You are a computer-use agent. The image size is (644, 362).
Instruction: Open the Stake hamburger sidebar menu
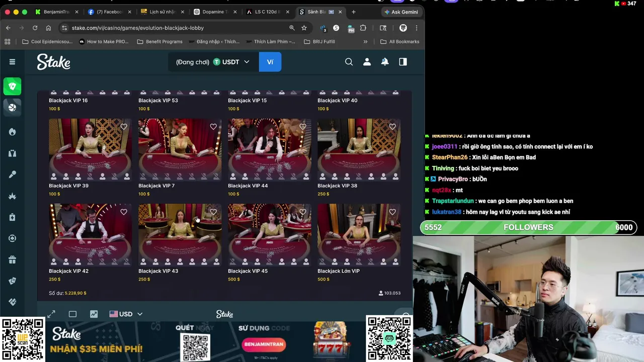point(12,62)
